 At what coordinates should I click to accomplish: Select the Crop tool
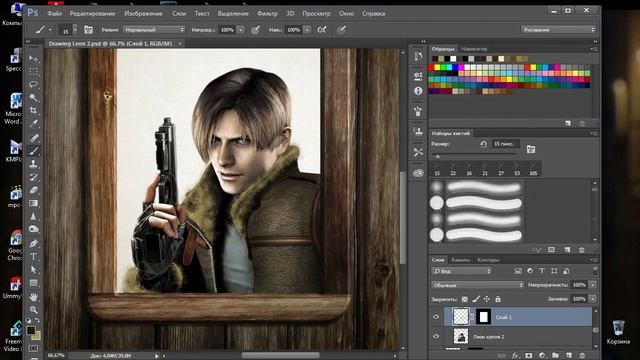(x=33, y=111)
